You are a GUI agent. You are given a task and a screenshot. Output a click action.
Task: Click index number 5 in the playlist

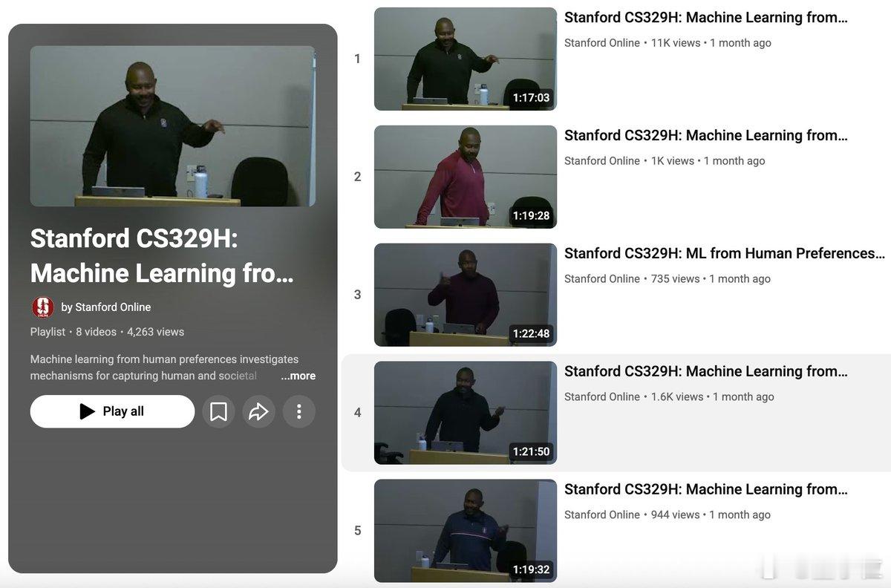coord(357,531)
